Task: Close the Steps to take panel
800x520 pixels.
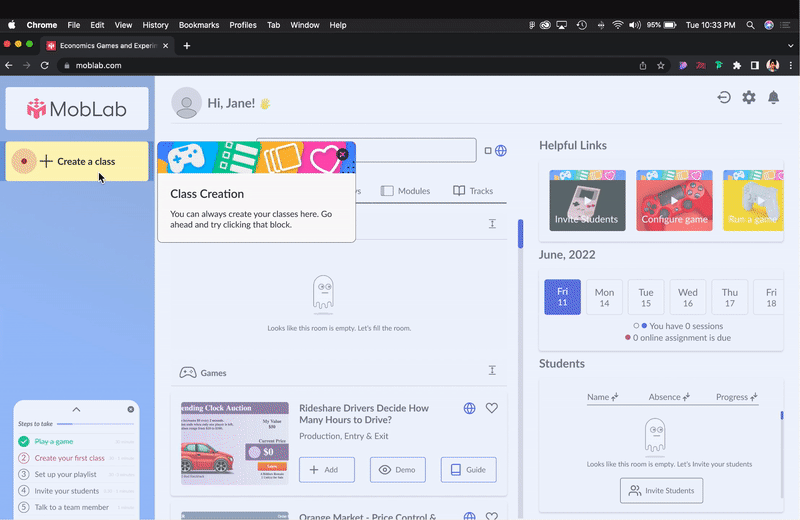Action: (131, 409)
